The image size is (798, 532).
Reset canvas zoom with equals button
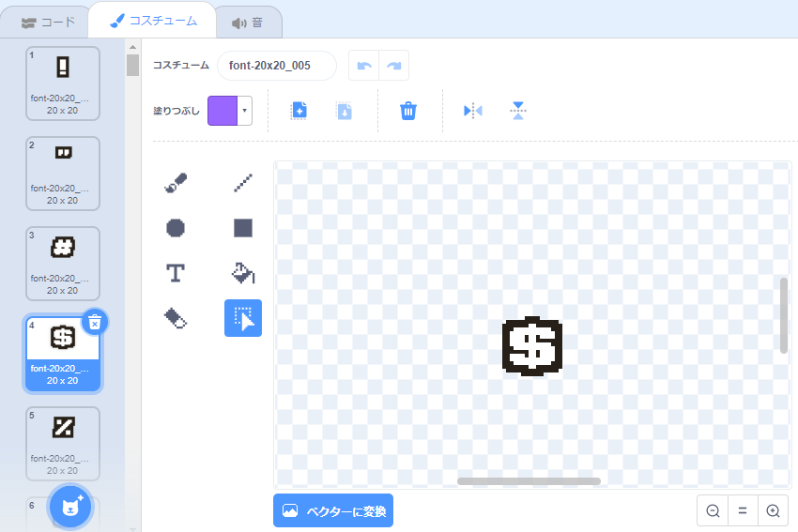pos(743,510)
